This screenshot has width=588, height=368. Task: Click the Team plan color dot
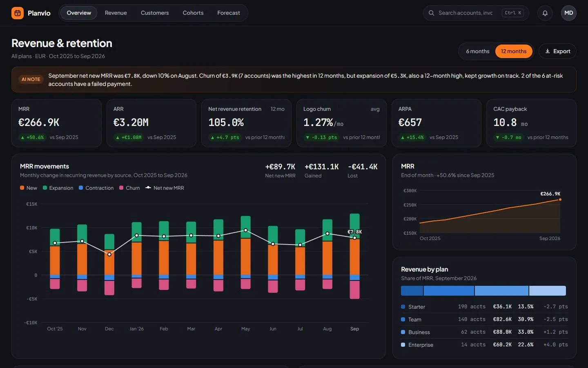[x=403, y=319]
